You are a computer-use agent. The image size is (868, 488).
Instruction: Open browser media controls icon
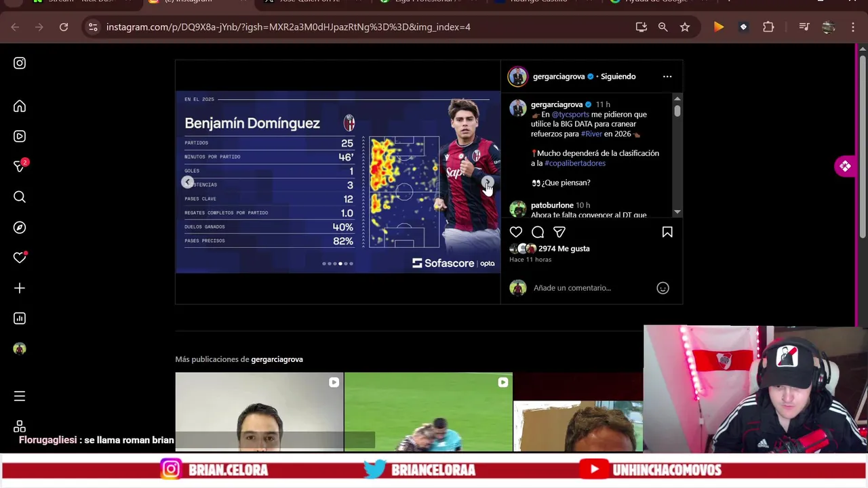click(804, 27)
